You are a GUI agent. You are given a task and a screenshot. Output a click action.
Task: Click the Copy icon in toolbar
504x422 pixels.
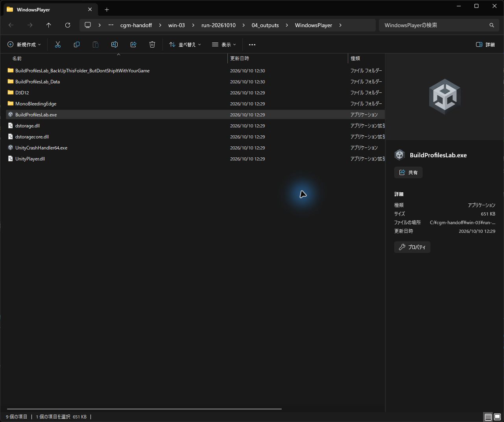(77, 44)
